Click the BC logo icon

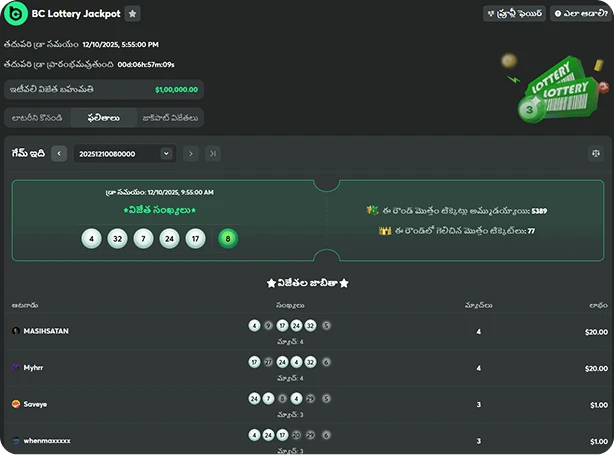pyautogui.click(x=15, y=13)
